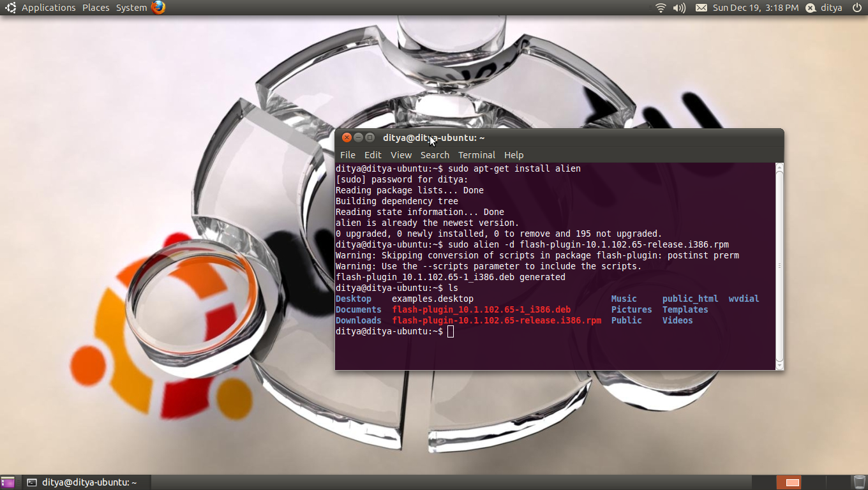
Task: Open the terminal Help menu
Action: [514, 155]
